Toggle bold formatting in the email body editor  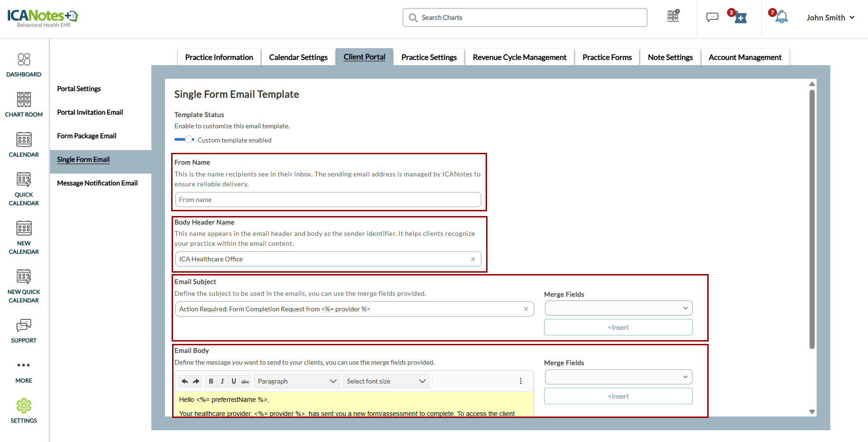tap(211, 381)
